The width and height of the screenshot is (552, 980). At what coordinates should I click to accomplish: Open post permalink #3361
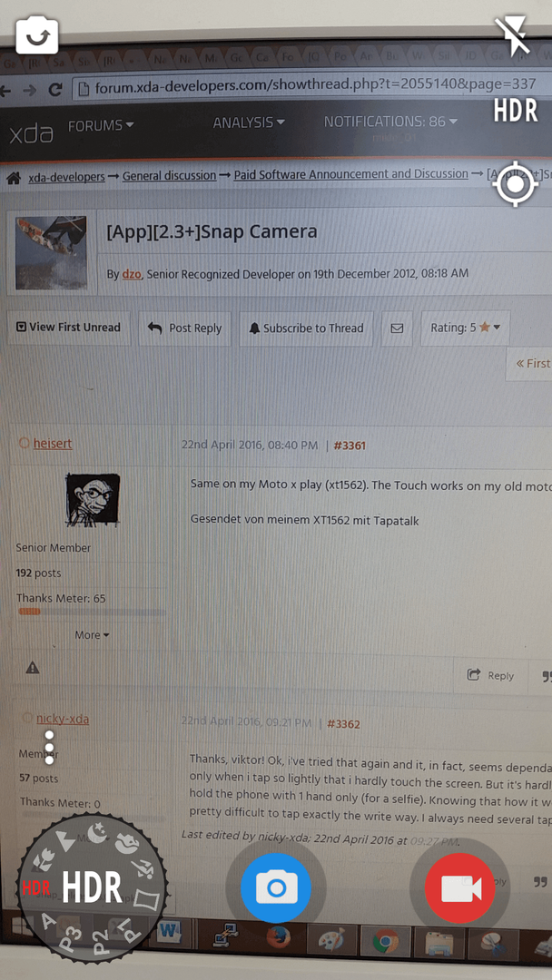click(350, 446)
